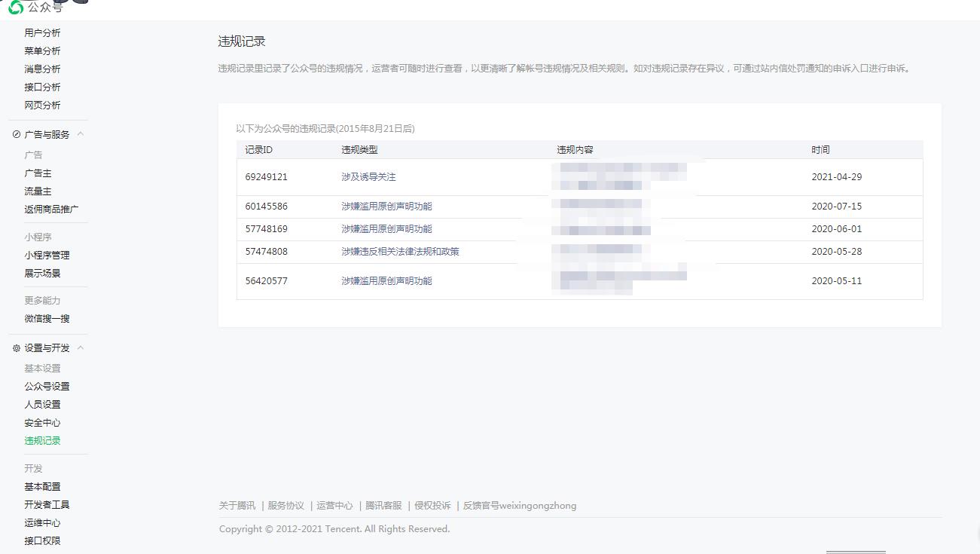980x554 pixels.
Task: Open 返佣商品推广 menu item
Action: tap(51, 210)
